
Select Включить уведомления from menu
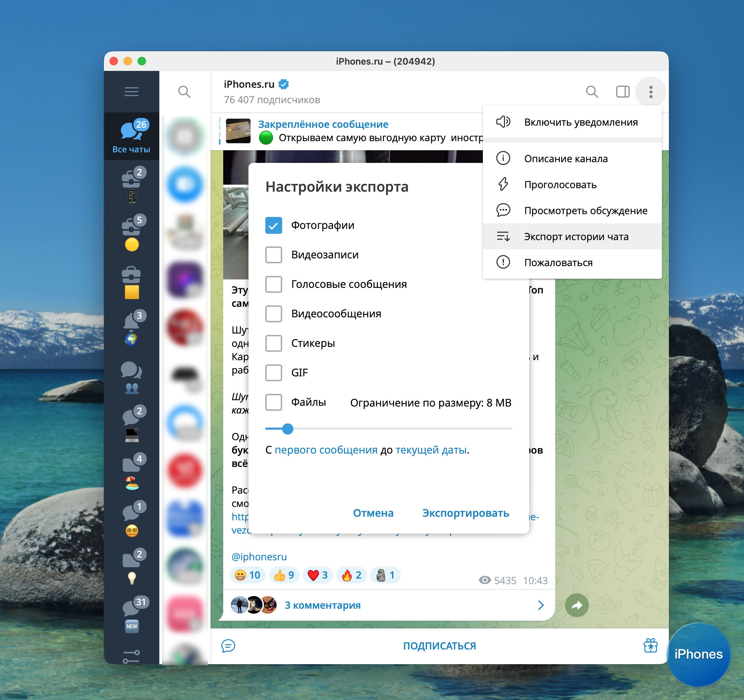coord(580,123)
